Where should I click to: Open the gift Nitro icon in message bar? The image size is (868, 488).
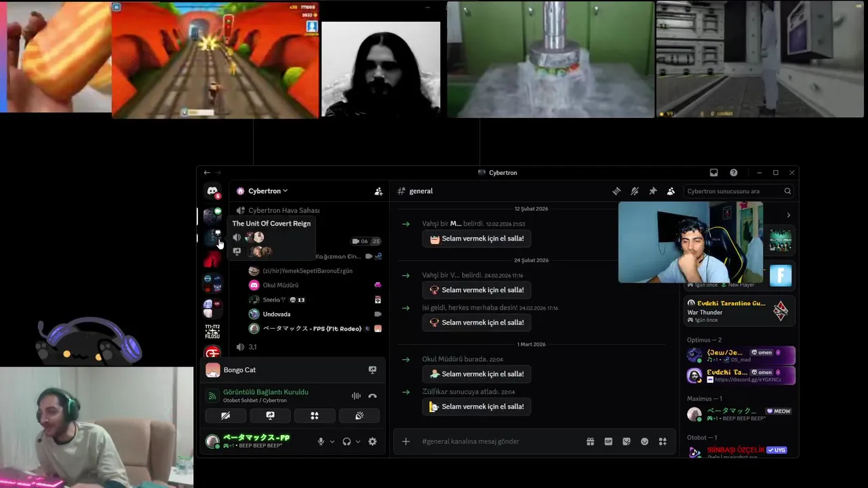point(590,441)
